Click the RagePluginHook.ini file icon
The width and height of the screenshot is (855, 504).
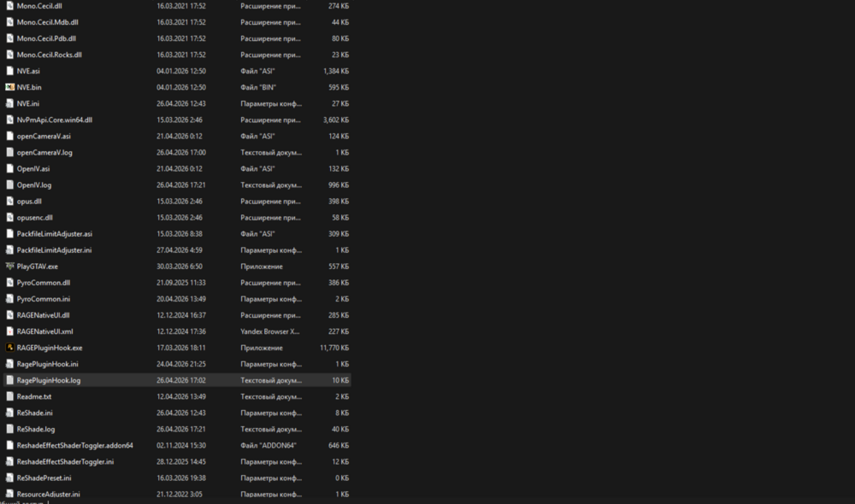tap(9, 364)
